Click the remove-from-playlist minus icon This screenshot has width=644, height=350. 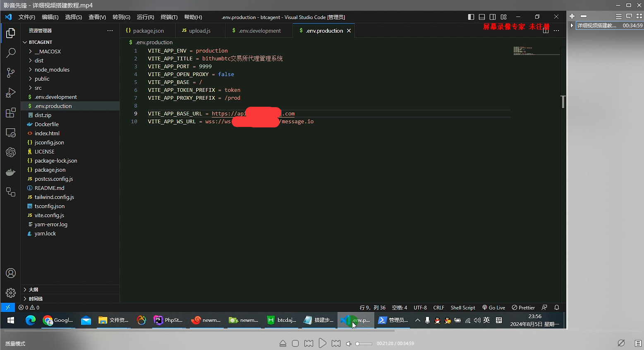tap(584, 16)
